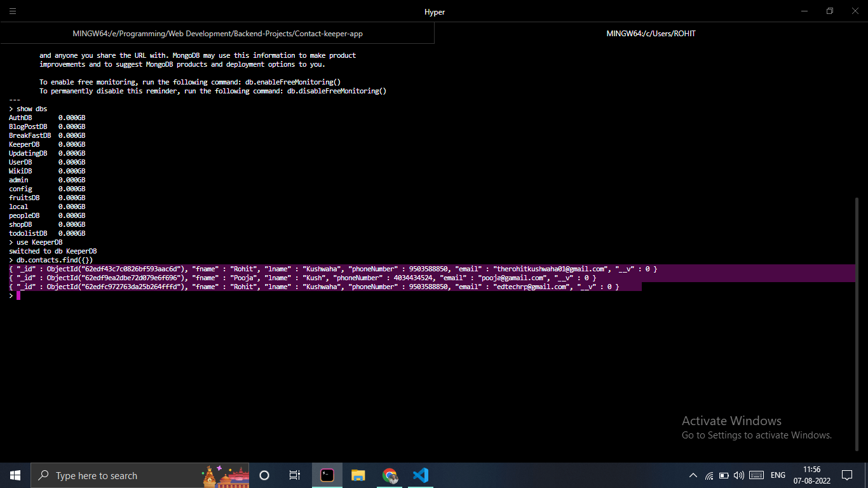Viewport: 868px width, 488px height.
Task: Open the volume control tray icon
Action: pyautogui.click(x=738, y=475)
